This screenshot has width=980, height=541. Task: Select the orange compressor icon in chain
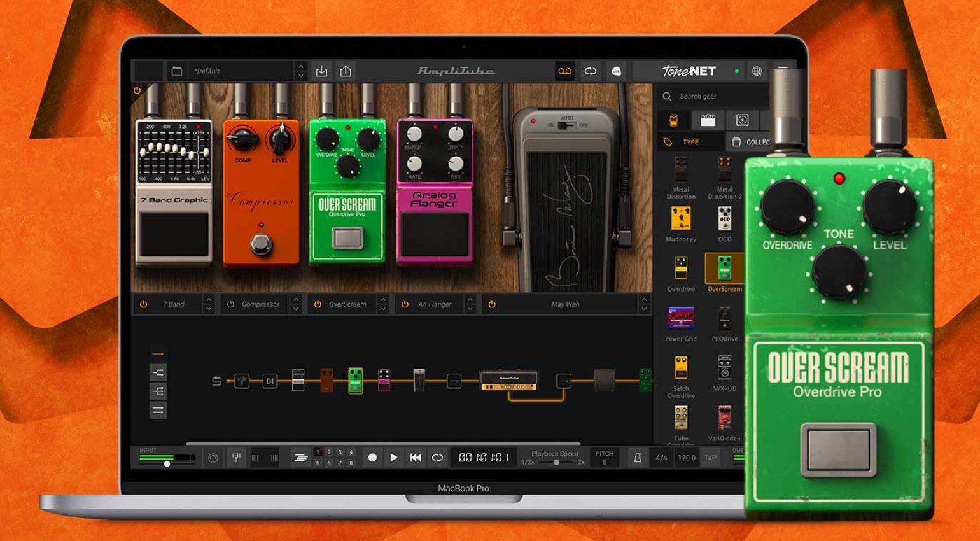(x=326, y=380)
